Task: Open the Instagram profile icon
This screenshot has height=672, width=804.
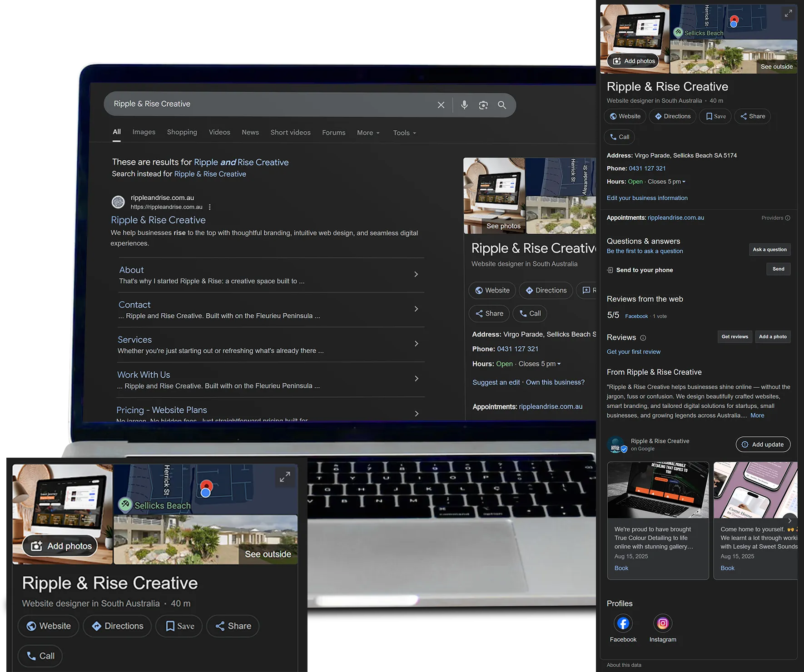Action: (x=663, y=623)
